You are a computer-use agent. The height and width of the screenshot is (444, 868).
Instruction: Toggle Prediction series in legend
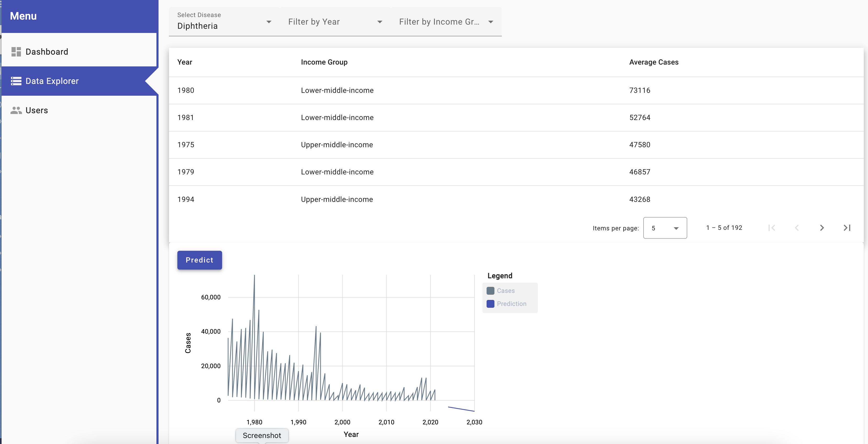pos(511,304)
